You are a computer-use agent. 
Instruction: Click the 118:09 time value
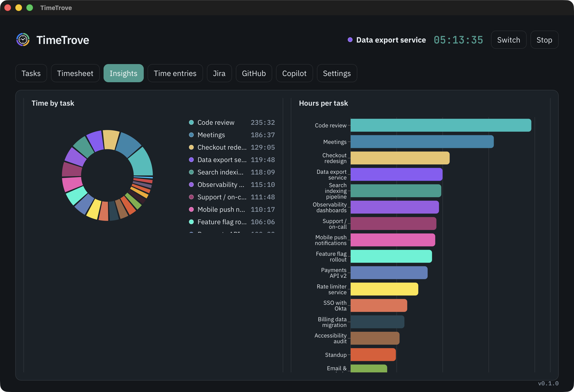[263, 172]
